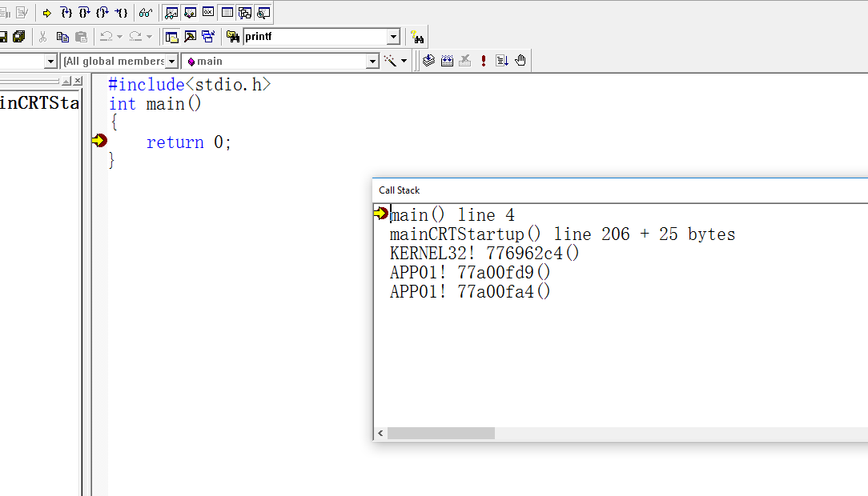Viewport: 868px width, 496px height.
Task: Expand the All global members dropdown
Action: point(171,61)
